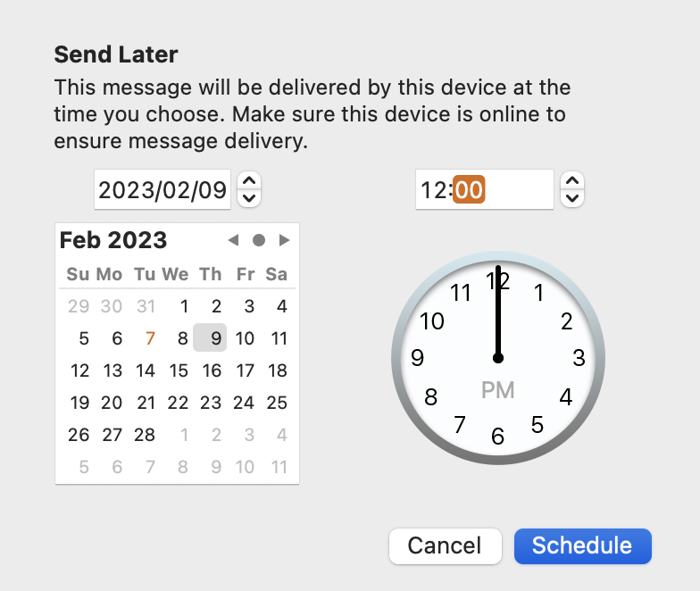Image resolution: width=700 pixels, height=591 pixels.
Task: Pick February 24 in the calendar
Action: [244, 403]
